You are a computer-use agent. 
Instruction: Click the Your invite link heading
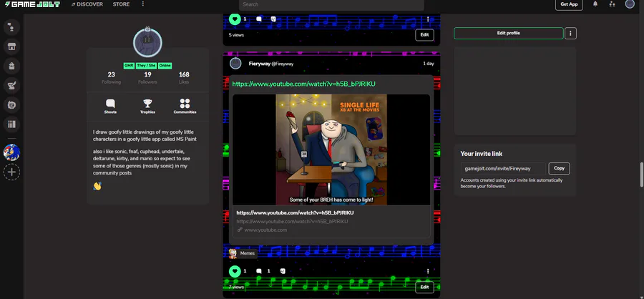(482, 154)
